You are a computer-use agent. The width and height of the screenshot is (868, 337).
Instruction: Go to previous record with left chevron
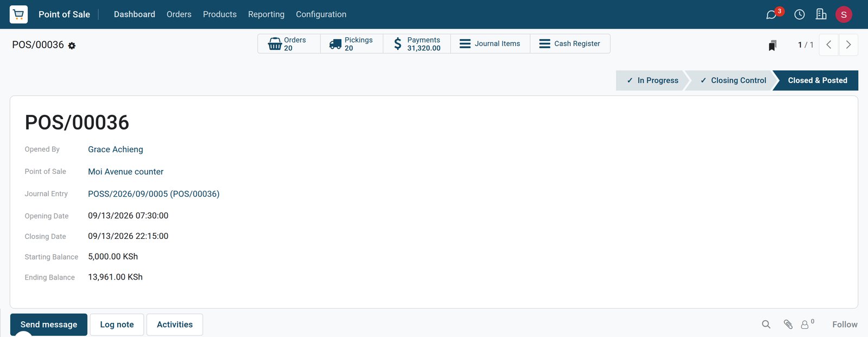[x=829, y=45]
